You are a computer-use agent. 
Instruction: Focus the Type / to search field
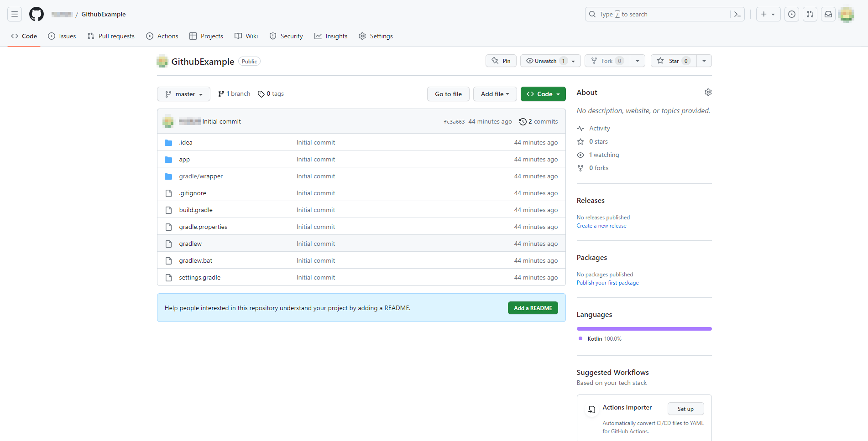coord(665,14)
